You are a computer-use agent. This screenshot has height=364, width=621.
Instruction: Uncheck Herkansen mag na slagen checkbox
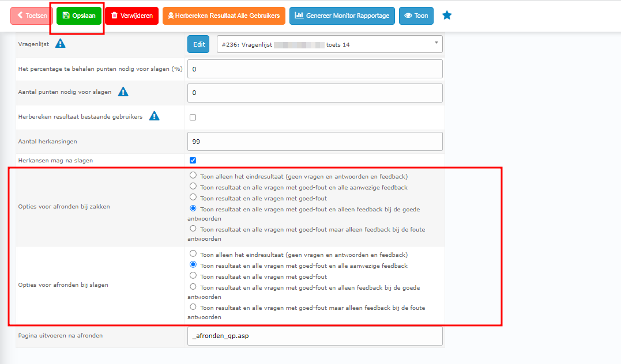(x=193, y=161)
